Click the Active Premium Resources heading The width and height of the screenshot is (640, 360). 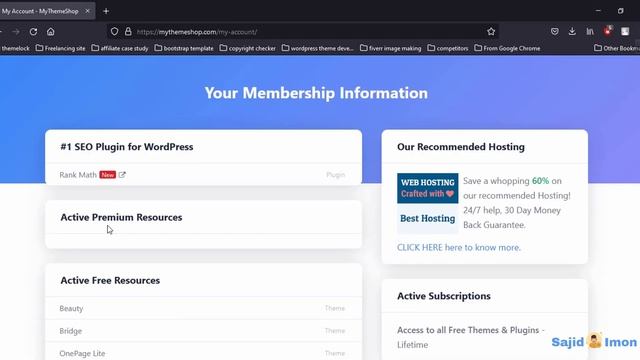tap(121, 217)
